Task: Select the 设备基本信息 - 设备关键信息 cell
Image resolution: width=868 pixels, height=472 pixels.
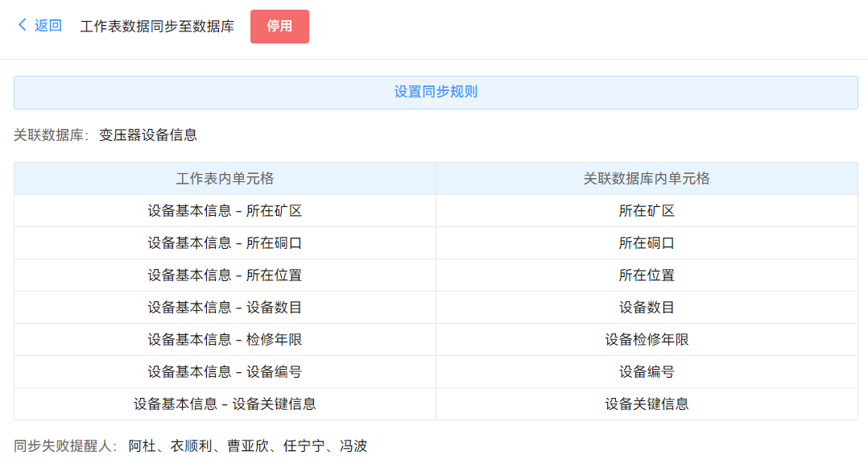Action: [225, 404]
